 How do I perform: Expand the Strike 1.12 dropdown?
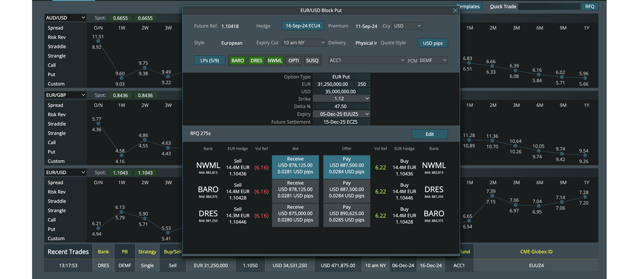point(341,99)
